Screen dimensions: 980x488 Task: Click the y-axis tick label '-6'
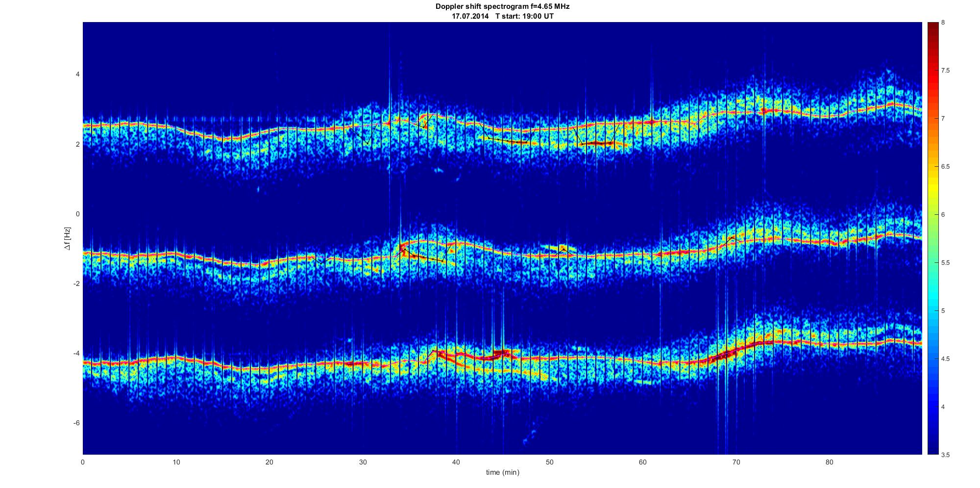[x=76, y=423]
